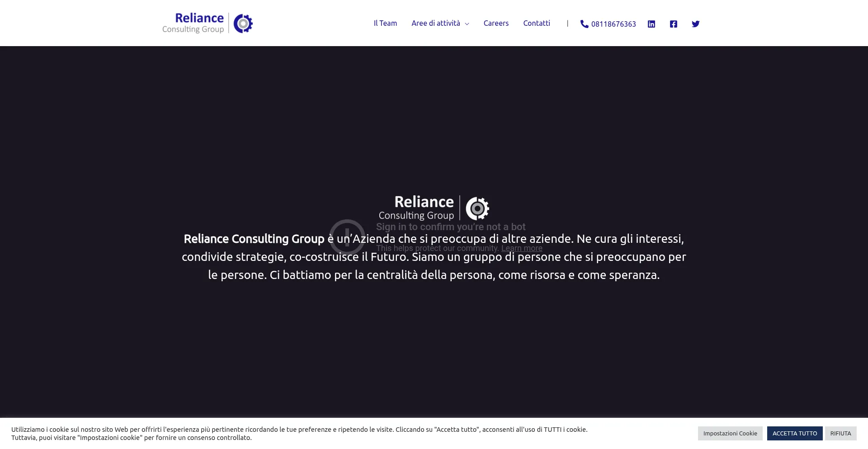Open the Contatti page
Viewport: 868px width, 449px height.
pos(537,23)
